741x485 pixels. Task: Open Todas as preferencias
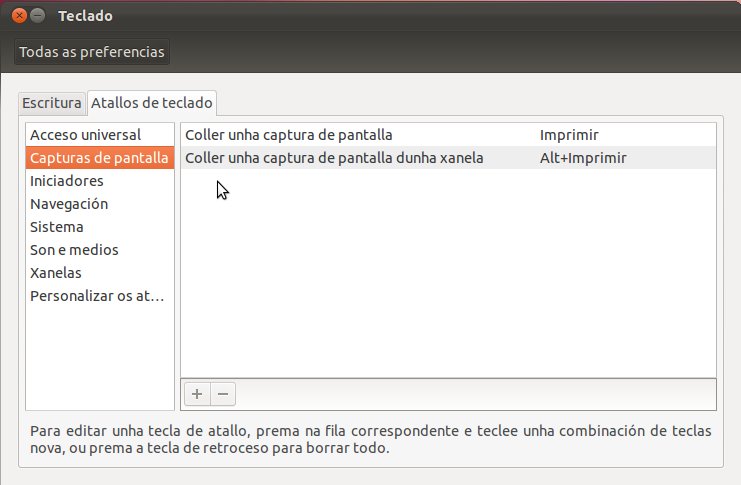(x=92, y=52)
